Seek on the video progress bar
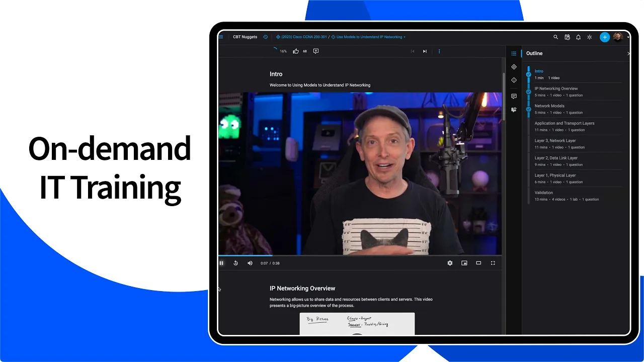Viewport: 644px width, 362px height. tap(360, 255)
